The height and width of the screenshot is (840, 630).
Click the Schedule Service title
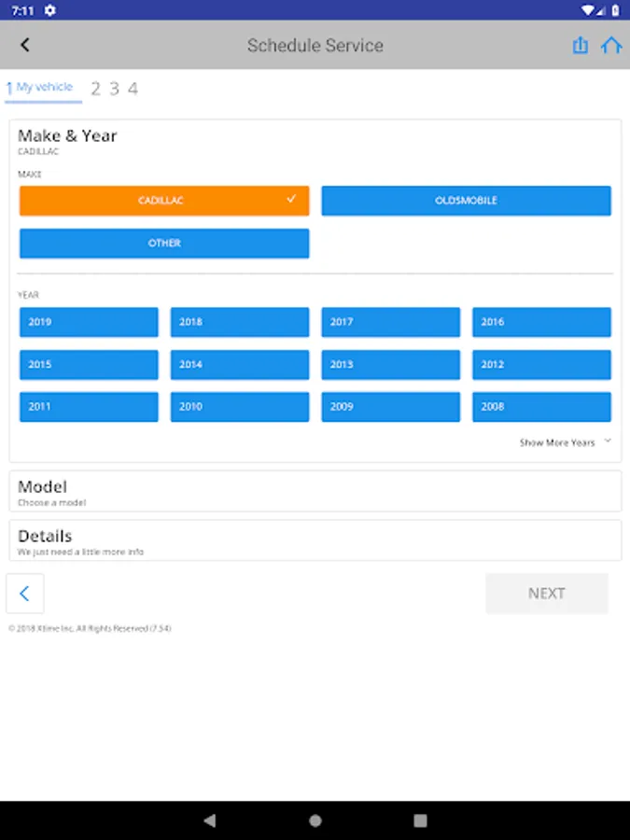pyautogui.click(x=315, y=46)
